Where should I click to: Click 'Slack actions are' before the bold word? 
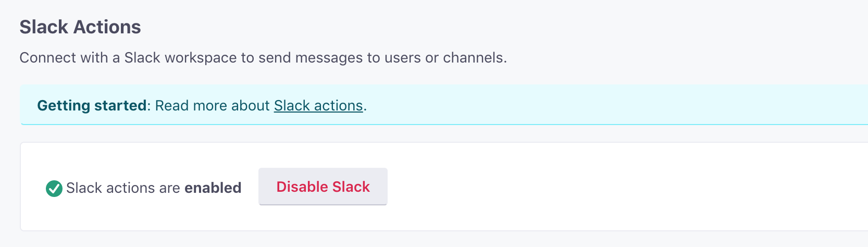[x=123, y=188]
